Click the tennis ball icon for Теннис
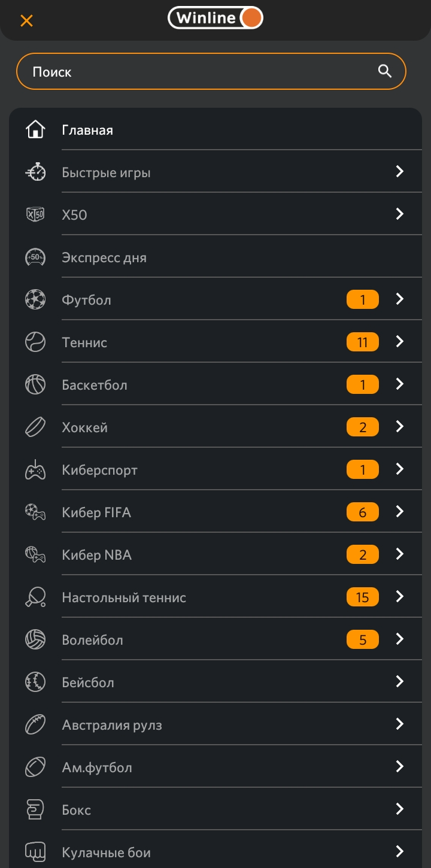The height and width of the screenshot is (868, 431). (35, 342)
